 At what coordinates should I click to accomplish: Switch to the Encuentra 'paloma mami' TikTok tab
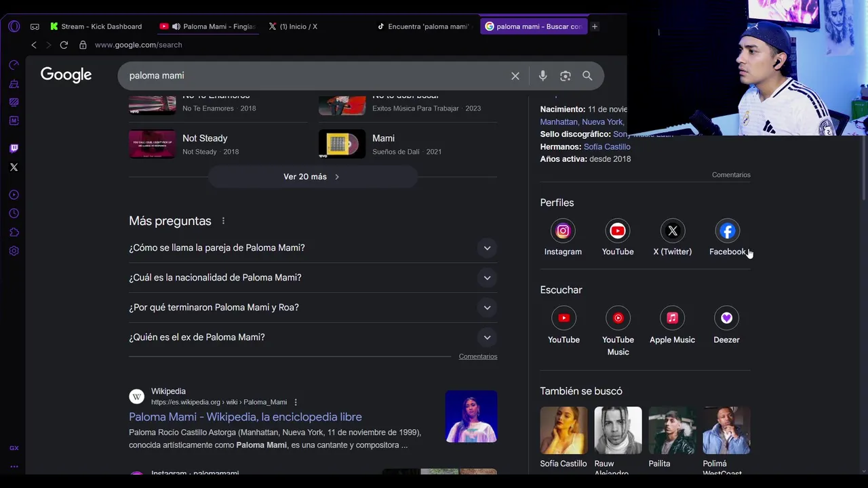(x=422, y=26)
